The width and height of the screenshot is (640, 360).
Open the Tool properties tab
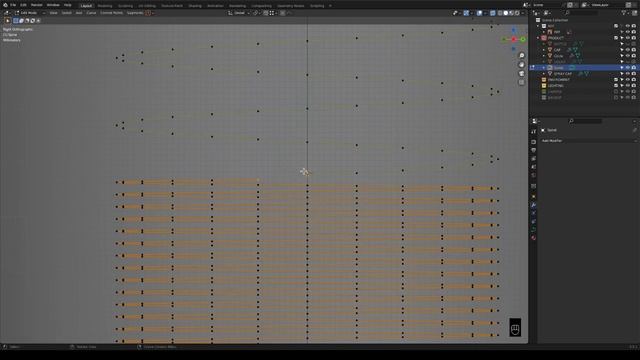(x=533, y=131)
